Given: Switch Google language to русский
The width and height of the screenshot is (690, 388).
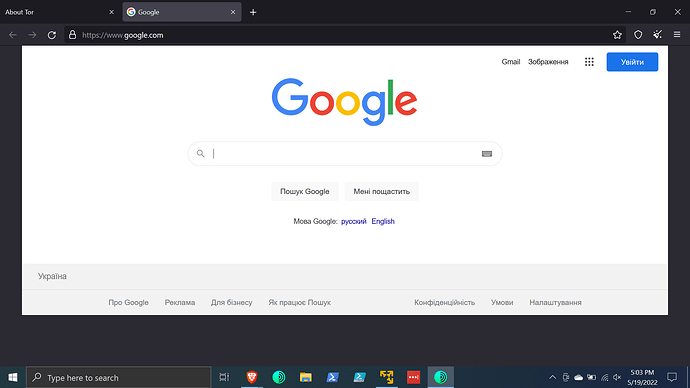Looking at the screenshot, I should pyautogui.click(x=353, y=221).
